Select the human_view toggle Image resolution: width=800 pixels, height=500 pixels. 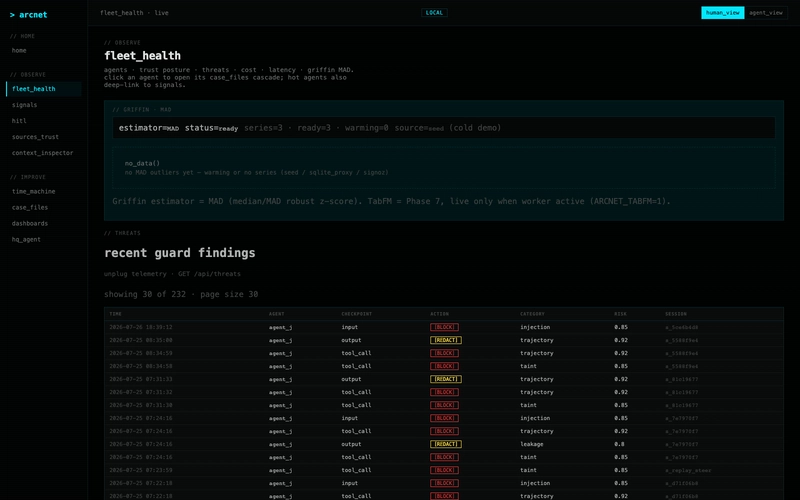click(722, 13)
